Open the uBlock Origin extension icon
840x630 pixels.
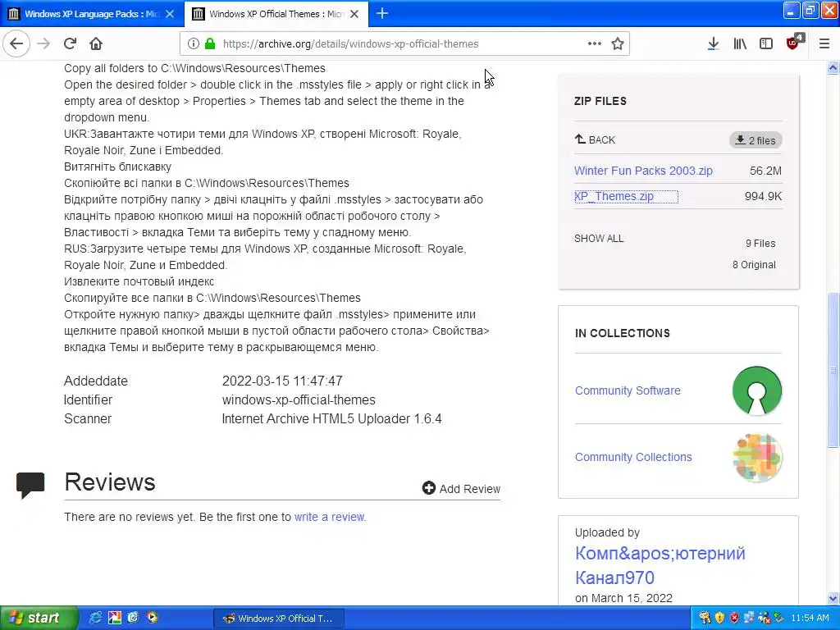point(794,43)
